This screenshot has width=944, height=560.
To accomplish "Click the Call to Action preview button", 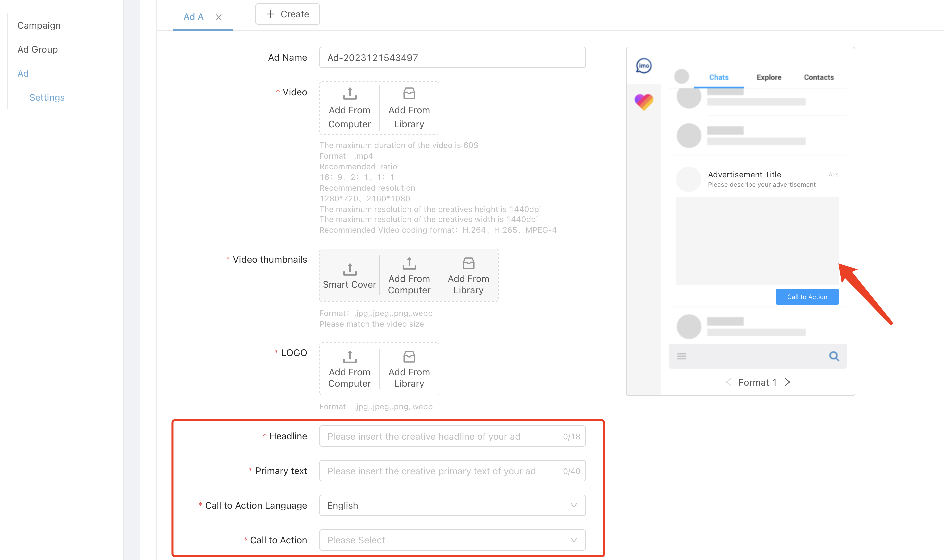I will click(807, 297).
